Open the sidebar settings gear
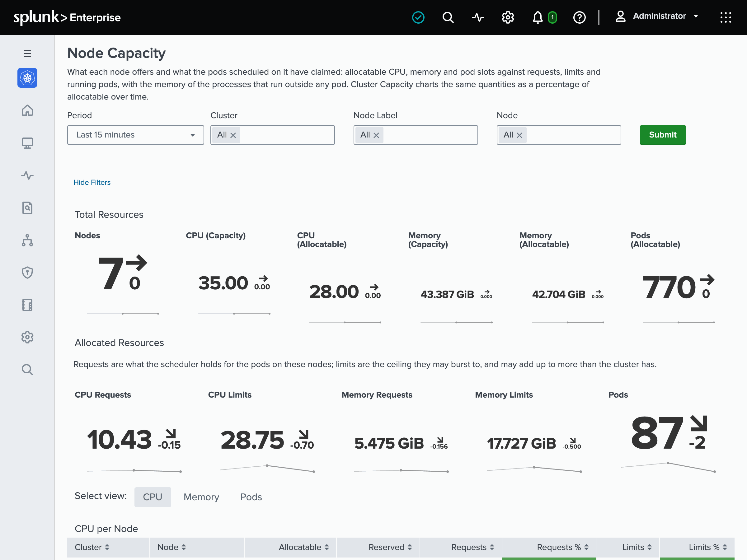The width and height of the screenshot is (747, 560). click(x=27, y=337)
